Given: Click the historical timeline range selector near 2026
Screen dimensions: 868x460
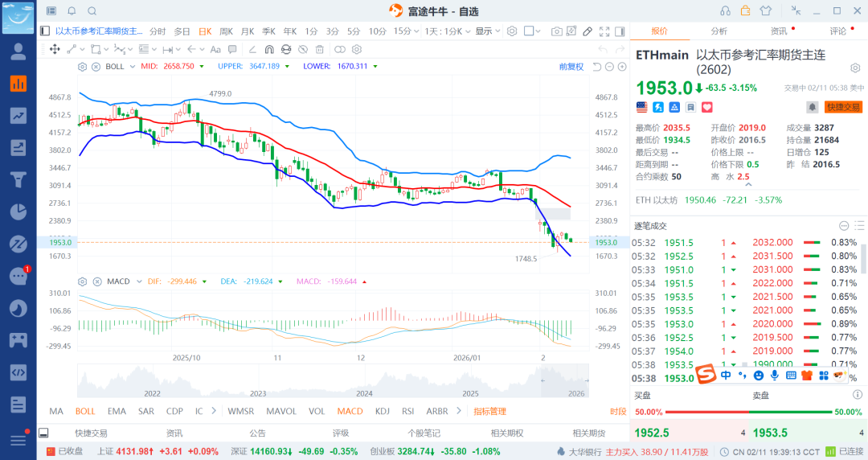Looking at the screenshot, I should [564, 382].
